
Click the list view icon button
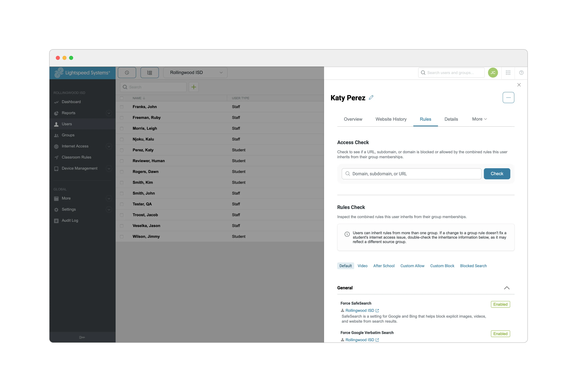(149, 72)
